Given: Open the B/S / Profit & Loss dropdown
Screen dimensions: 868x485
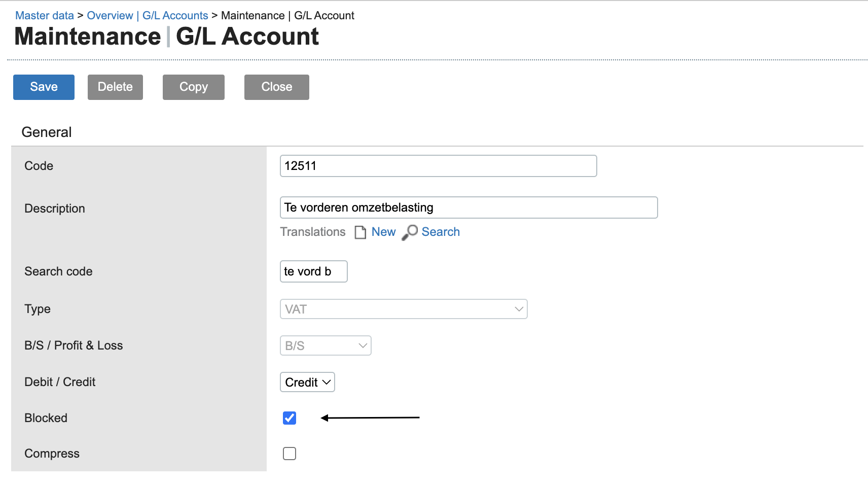Looking at the screenshot, I should click(325, 345).
